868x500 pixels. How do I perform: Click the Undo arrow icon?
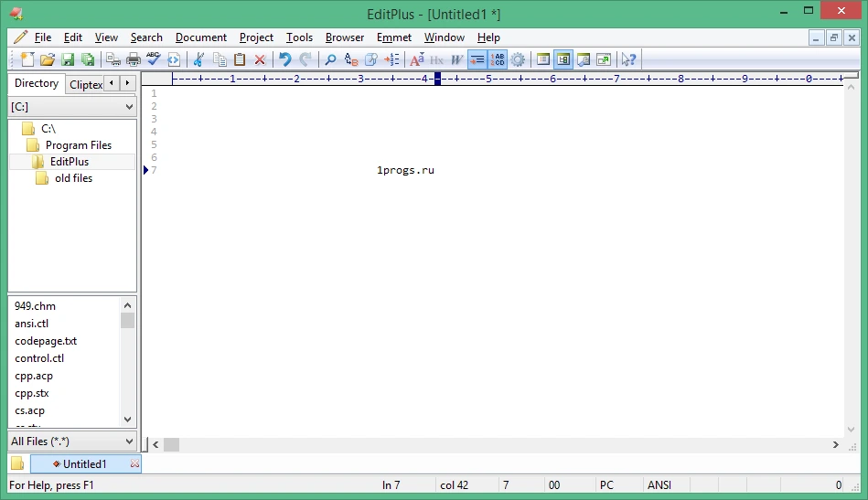tap(285, 59)
